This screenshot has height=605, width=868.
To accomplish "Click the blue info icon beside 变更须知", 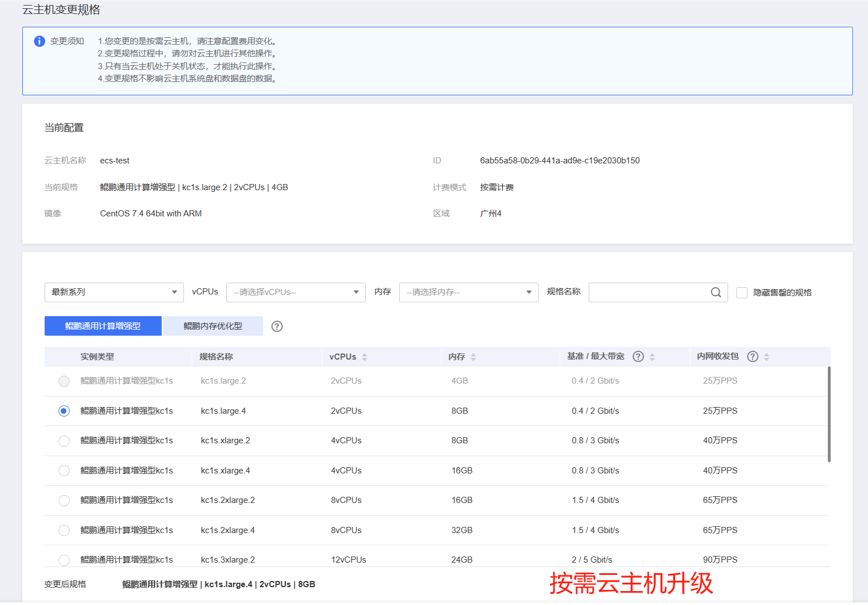I will (40, 41).
